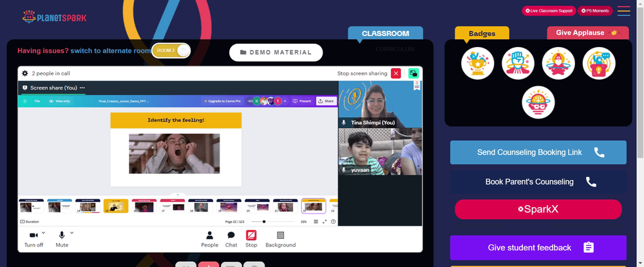Click the Canva fullscreen arrows icon

coord(325,221)
